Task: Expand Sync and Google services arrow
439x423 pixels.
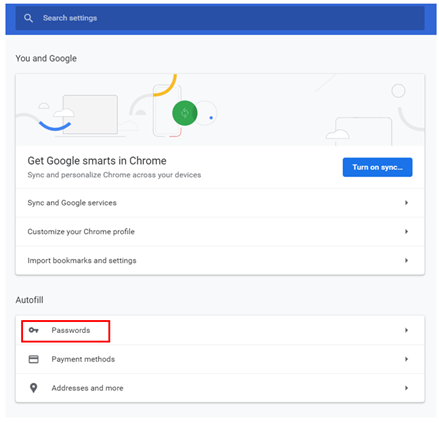Action: click(x=406, y=203)
